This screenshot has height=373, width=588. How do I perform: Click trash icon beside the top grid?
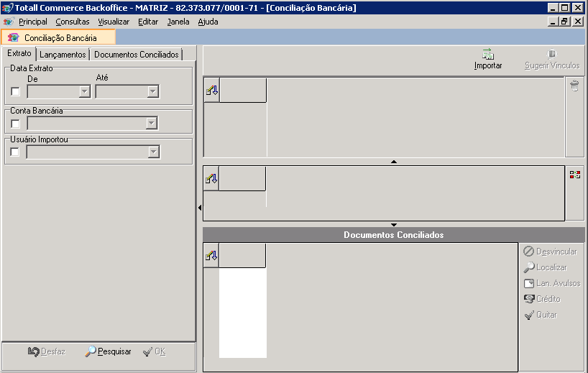pos(574,86)
